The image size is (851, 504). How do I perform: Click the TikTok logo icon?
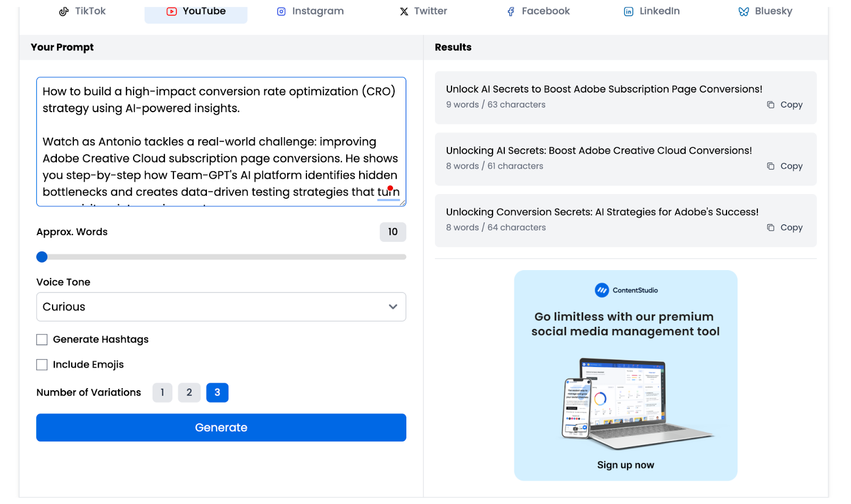pos(64,11)
